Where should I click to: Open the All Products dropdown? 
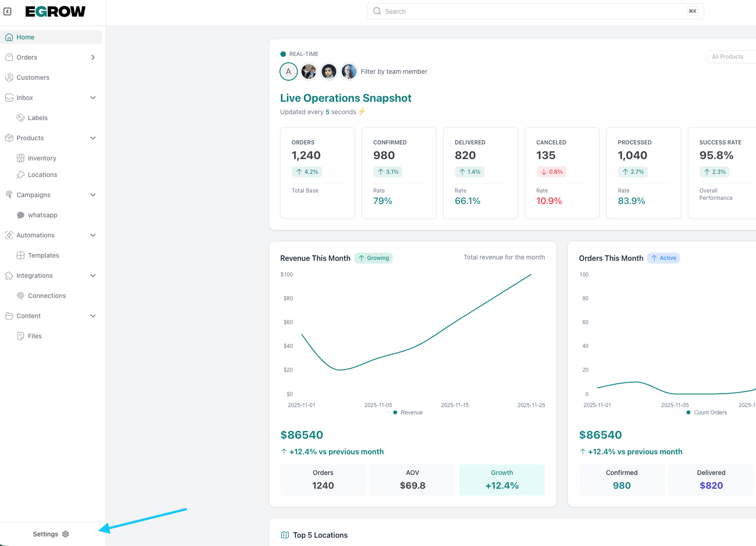730,57
